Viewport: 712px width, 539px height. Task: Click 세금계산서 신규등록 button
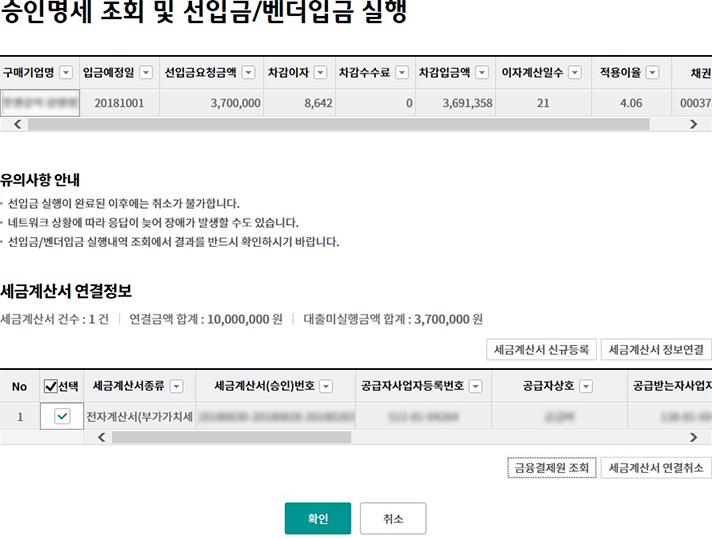click(x=541, y=350)
